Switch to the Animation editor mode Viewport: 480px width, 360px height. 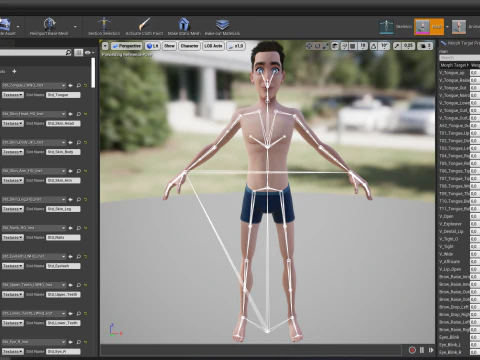(x=466, y=27)
